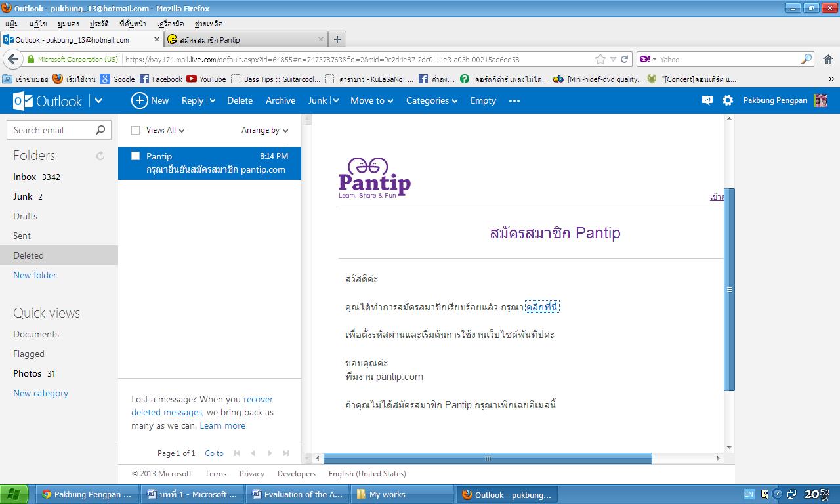Click the Go to page link
Viewport: 840px width, 504px height.
[x=214, y=453]
